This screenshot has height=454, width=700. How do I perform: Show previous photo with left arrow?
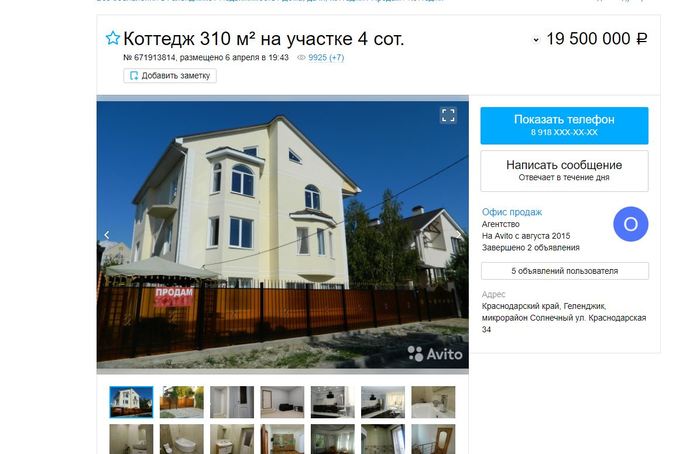coord(107,235)
